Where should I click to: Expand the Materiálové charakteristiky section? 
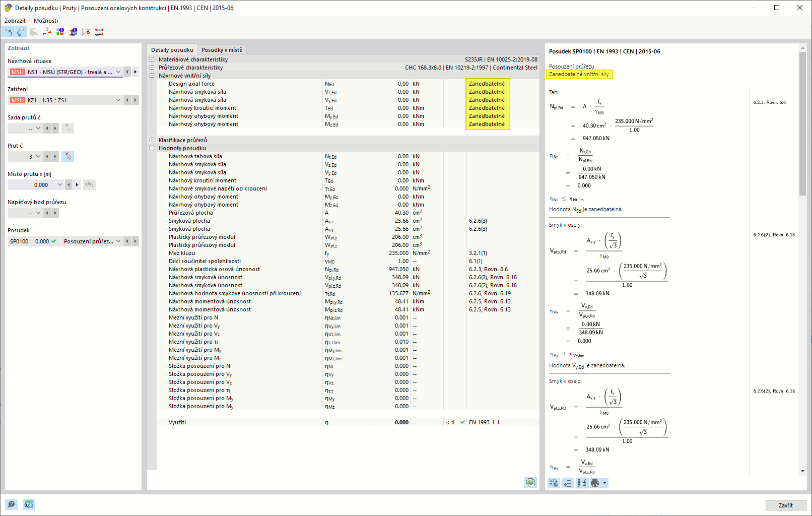(152, 59)
